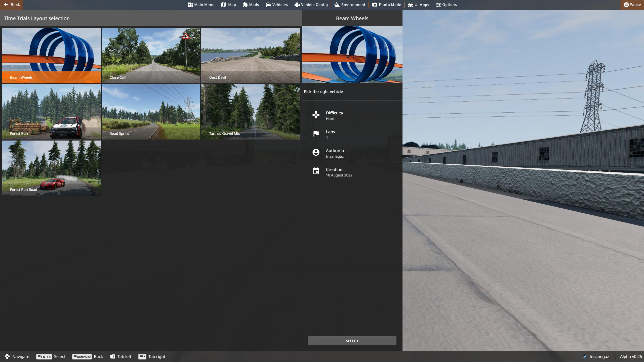Screen dimensions: 644x362
Task: Select Dust Devil layout thumbnail
Action: [x=250, y=56]
